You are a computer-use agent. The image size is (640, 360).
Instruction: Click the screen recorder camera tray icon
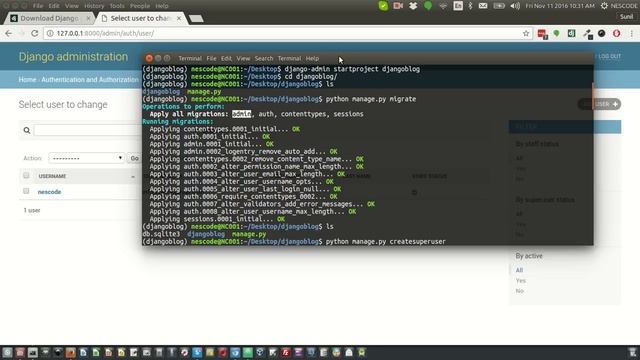(398, 6)
